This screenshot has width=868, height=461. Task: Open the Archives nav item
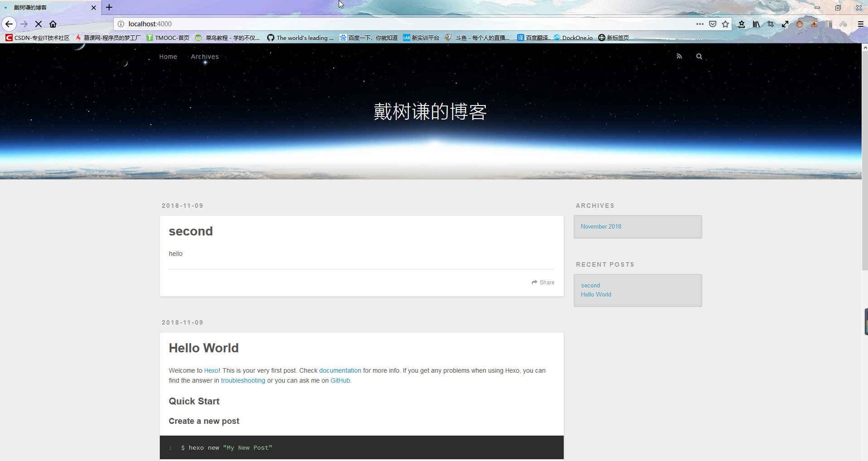coord(205,57)
